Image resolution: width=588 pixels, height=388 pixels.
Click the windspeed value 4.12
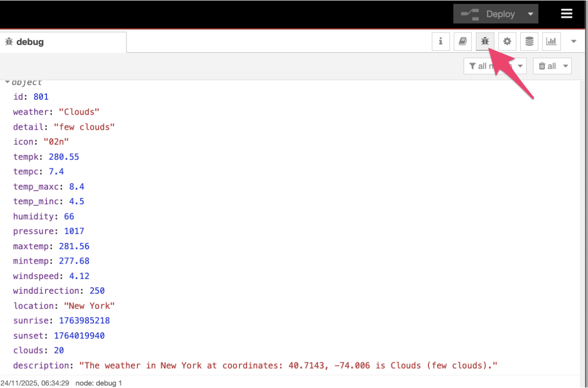point(79,276)
